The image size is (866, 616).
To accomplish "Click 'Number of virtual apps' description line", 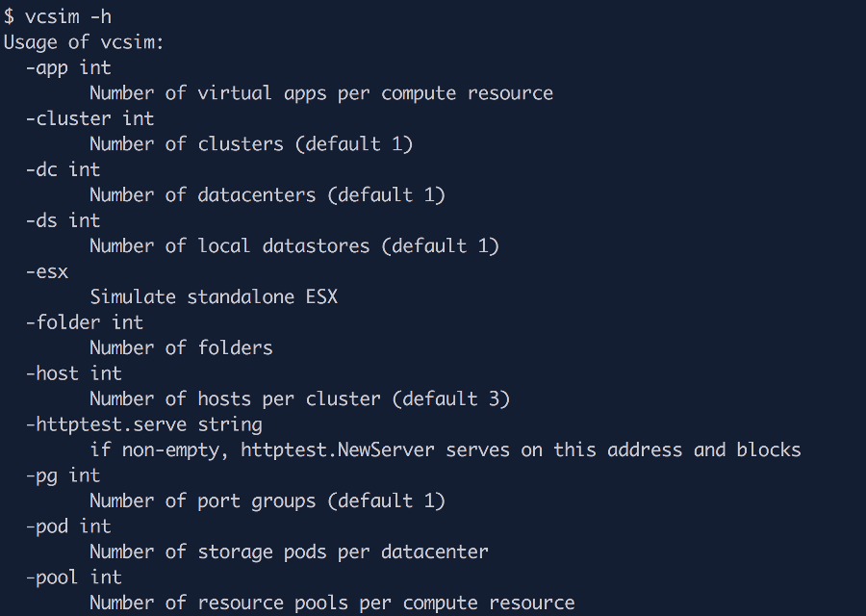I will 321,93.
